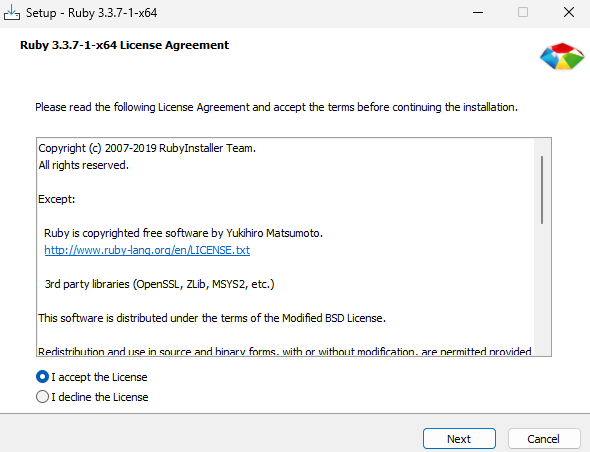The image size is (590, 452).
Task: Click the Ruby gem logo
Action: (562, 56)
